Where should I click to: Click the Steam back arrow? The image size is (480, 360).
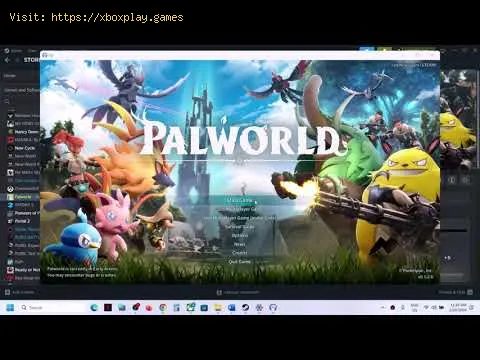[x=7, y=60]
